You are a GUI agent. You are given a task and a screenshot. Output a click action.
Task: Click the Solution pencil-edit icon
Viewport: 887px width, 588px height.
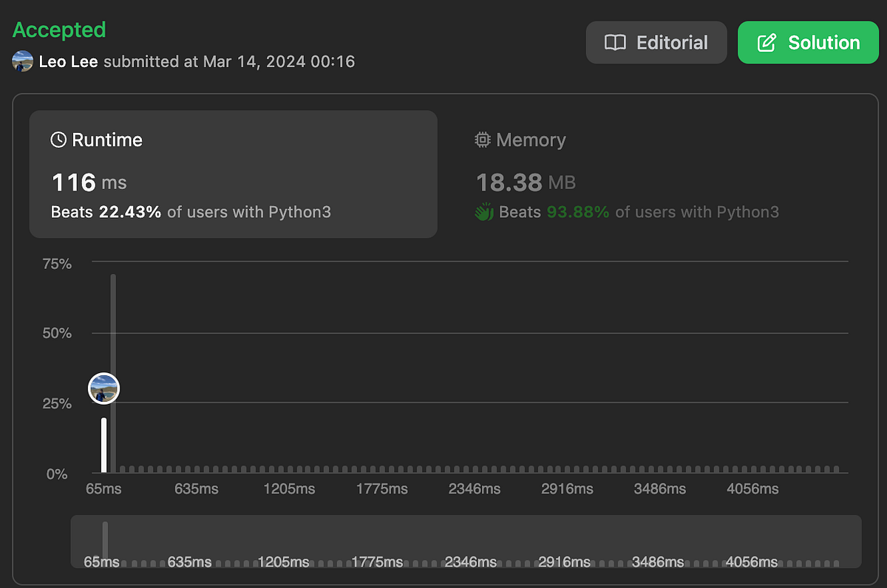coord(767,43)
